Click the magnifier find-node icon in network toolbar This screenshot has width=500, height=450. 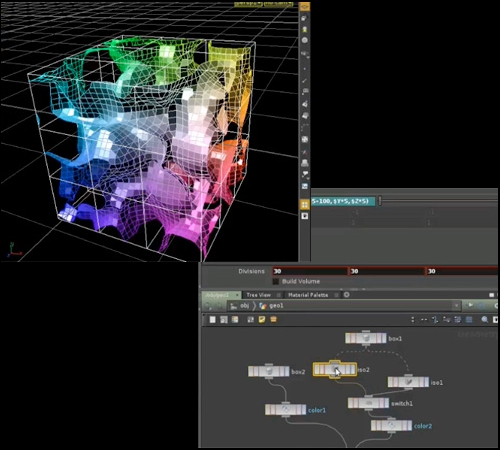(x=485, y=320)
